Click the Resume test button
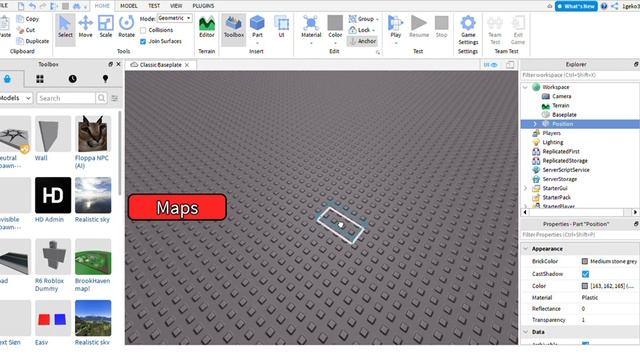The height and width of the screenshot is (360, 640). point(419,27)
